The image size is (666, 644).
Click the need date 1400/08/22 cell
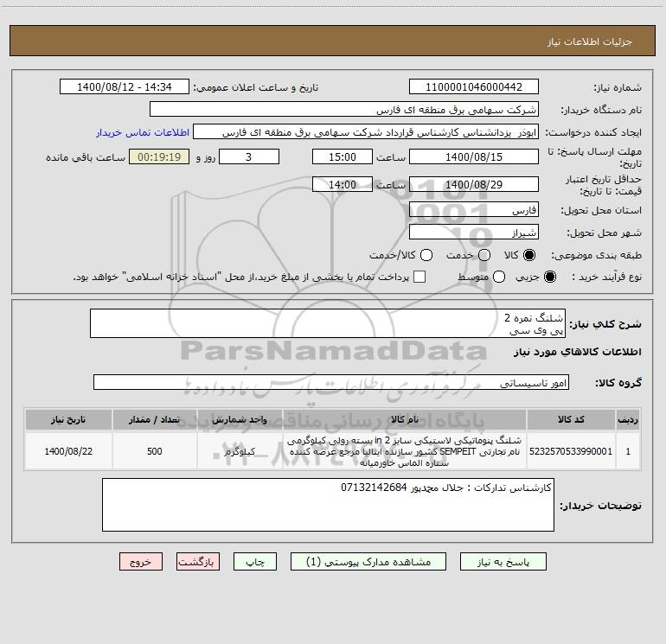[68, 451]
